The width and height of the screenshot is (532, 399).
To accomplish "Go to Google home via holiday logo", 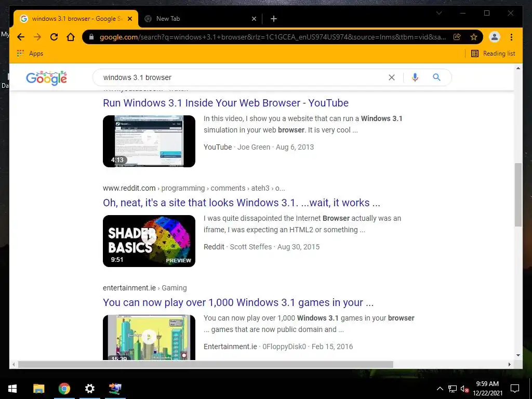I will [x=46, y=78].
